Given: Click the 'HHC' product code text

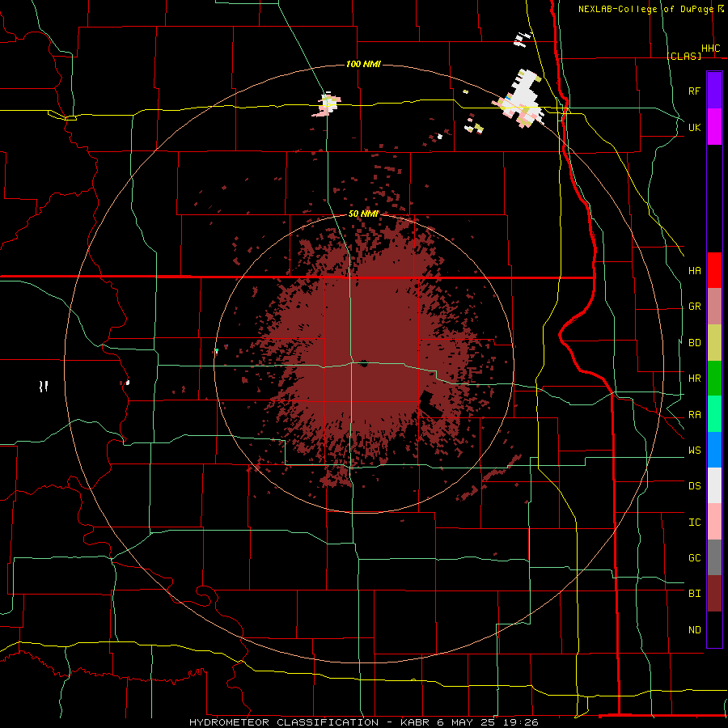Looking at the screenshot, I should point(710,49).
